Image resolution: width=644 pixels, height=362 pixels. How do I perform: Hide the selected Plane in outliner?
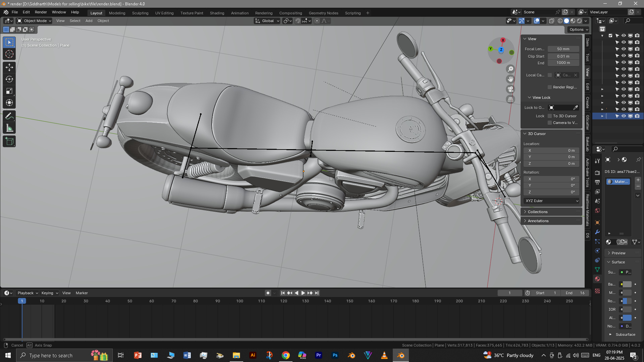[624, 116]
